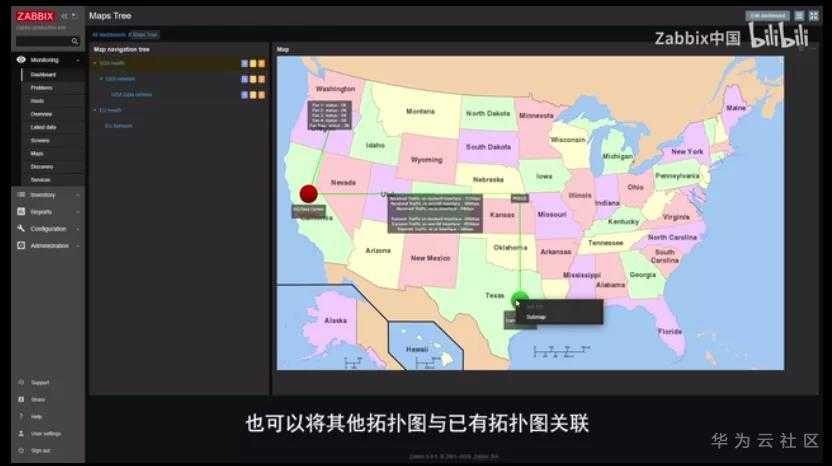
Task: Open Problems under Monitoring
Action: click(x=41, y=88)
